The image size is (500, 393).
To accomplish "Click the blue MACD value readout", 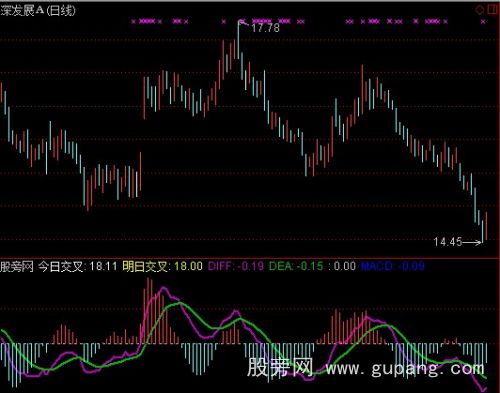I will pyautogui.click(x=393, y=266).
